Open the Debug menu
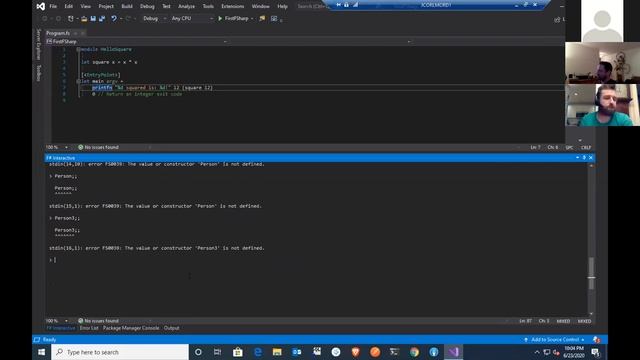 [147, 6]
